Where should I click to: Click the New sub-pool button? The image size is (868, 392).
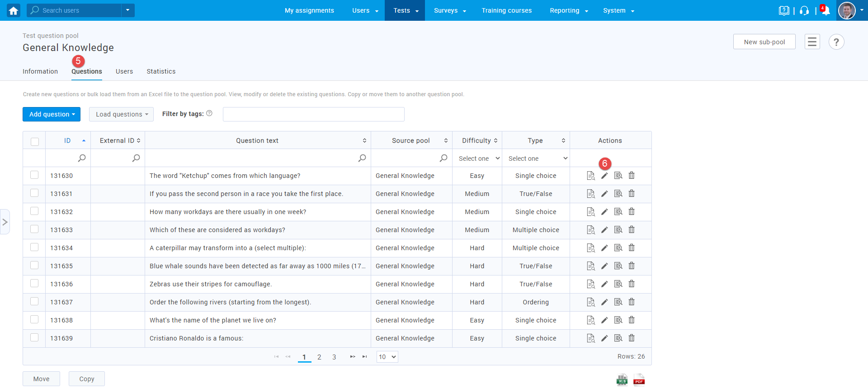(x=764, y=42)
